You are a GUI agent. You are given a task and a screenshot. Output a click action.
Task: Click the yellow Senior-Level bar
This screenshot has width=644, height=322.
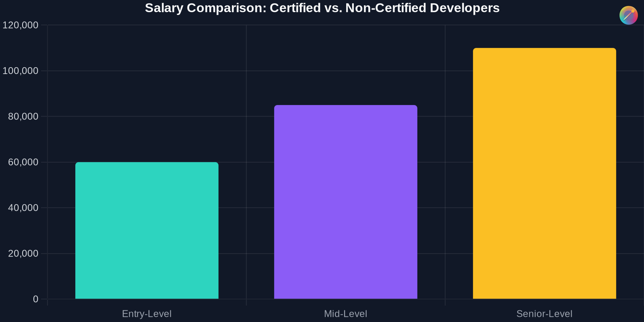point(544,173)
